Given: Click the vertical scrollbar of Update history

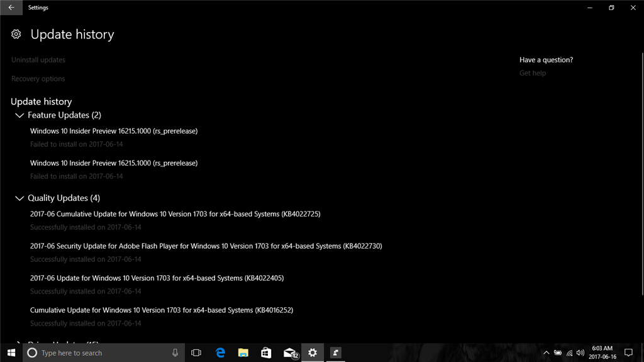Looking at the screenshot, I should click(x=642, y=174).
